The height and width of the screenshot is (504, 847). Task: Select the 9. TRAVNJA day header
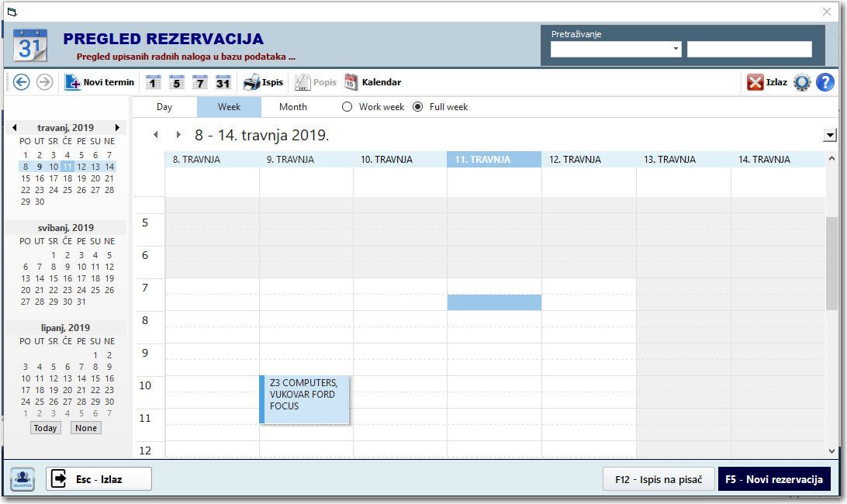(306, 160)
